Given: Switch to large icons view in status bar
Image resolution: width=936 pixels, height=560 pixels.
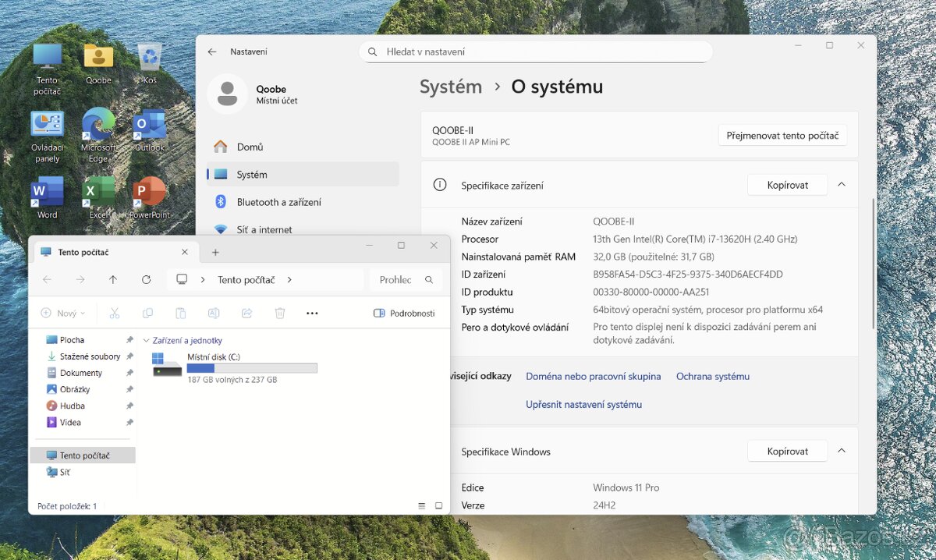Looking at the screenshot, I should pyautogui.click(x=438, y=506).
